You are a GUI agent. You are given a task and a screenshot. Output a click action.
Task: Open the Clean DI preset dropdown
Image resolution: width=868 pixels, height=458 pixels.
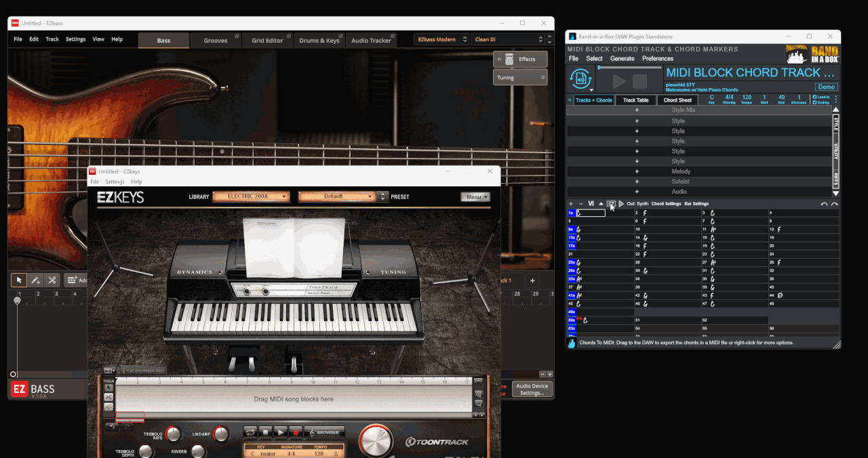point(509,40)
